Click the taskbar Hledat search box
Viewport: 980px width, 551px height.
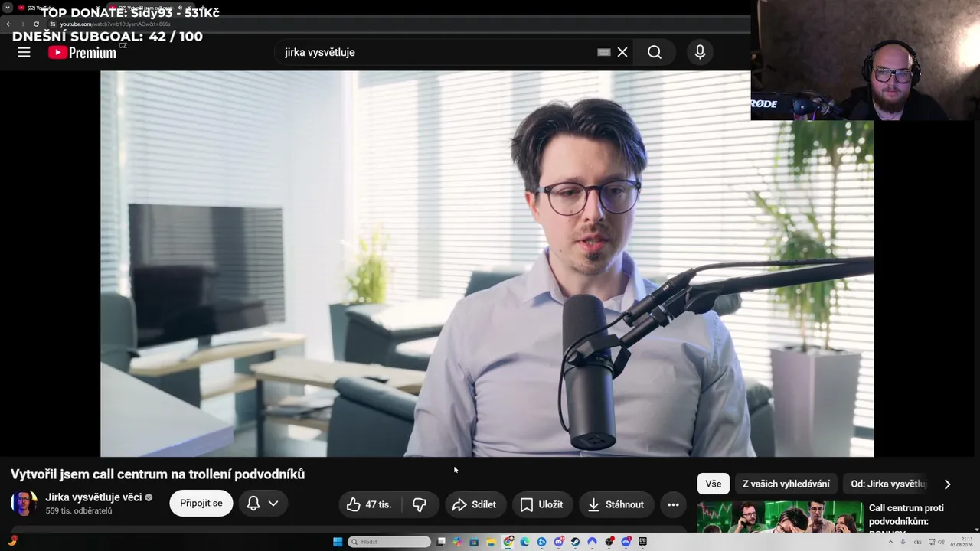390,542
